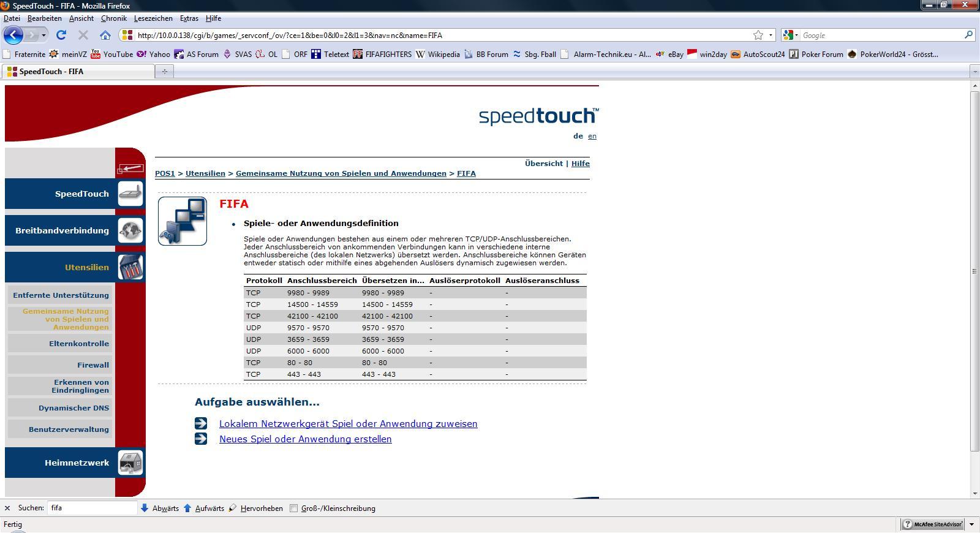Switch page language to en

[x=592, y=136]
